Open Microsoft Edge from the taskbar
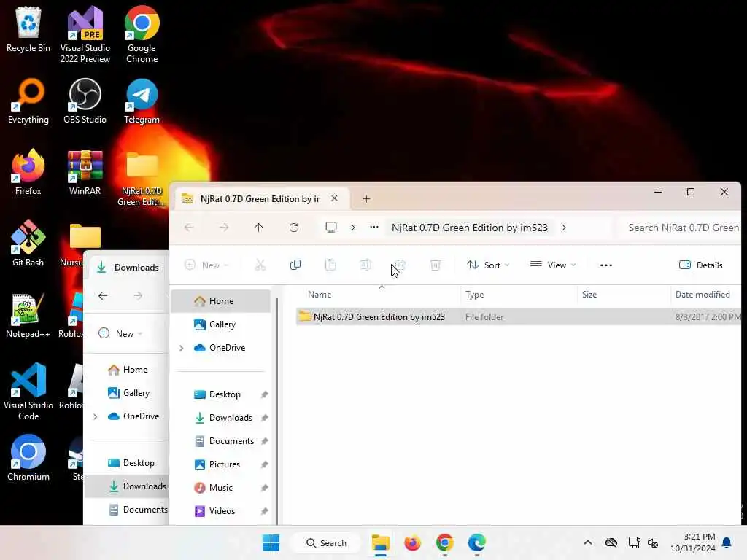The image size is (747, 560). tap(477, 542)
